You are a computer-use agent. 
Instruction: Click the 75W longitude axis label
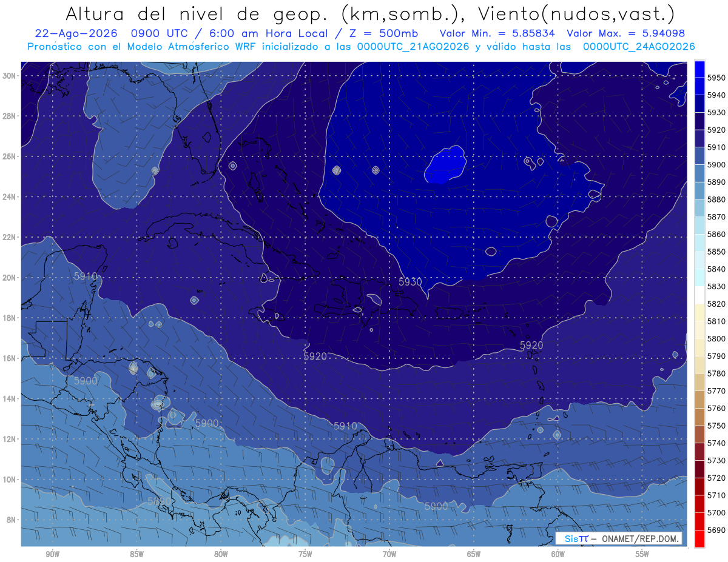[x=305, y=554]
